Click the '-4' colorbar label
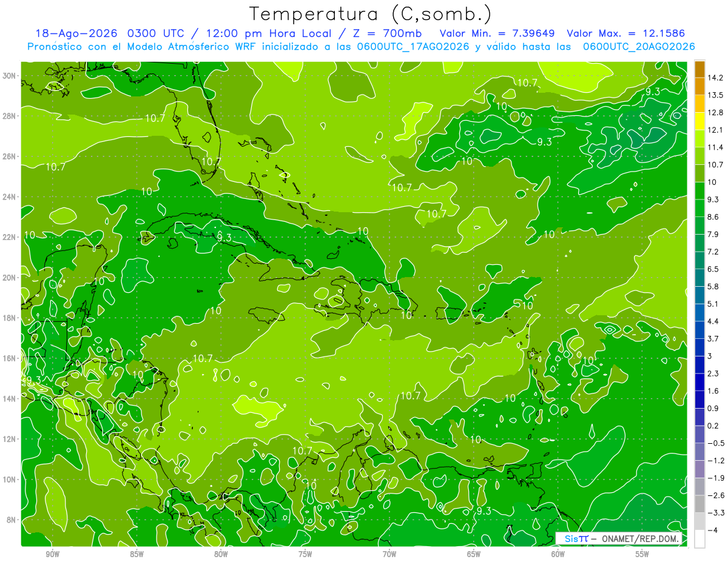The width and height of the screenshot is (728, 562). click(712, 530)
